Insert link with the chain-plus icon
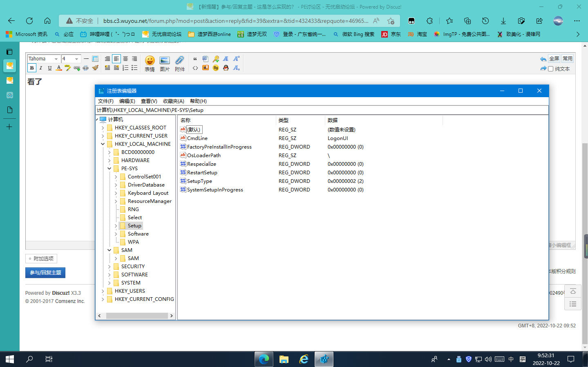 tap(77, 68)
